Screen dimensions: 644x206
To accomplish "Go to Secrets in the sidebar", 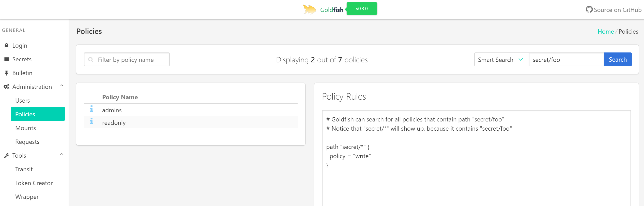I will pyautogui.click(x=22, y=59).
